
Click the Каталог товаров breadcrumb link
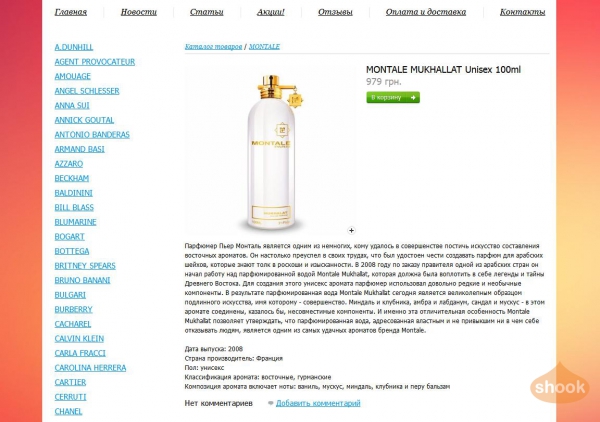213,46
